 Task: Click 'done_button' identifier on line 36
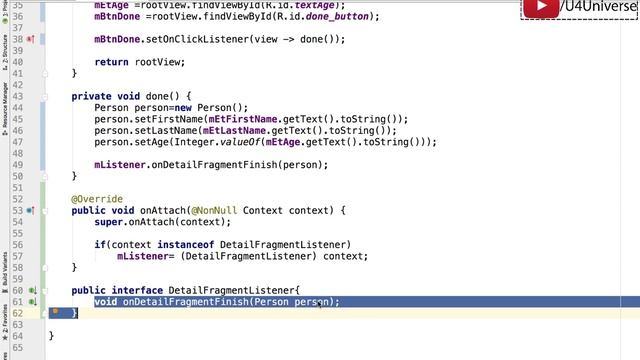pos(337,16)
